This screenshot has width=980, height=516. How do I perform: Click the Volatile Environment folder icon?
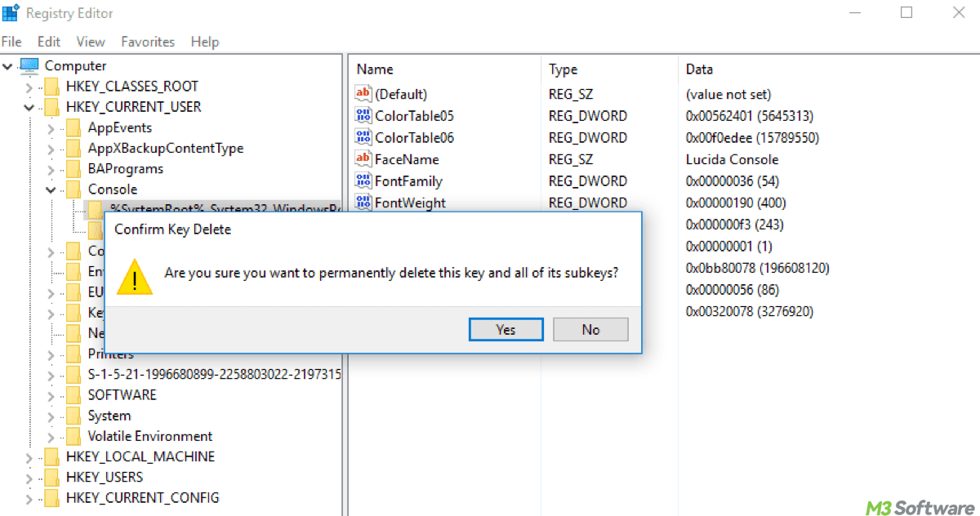(73, 436)
